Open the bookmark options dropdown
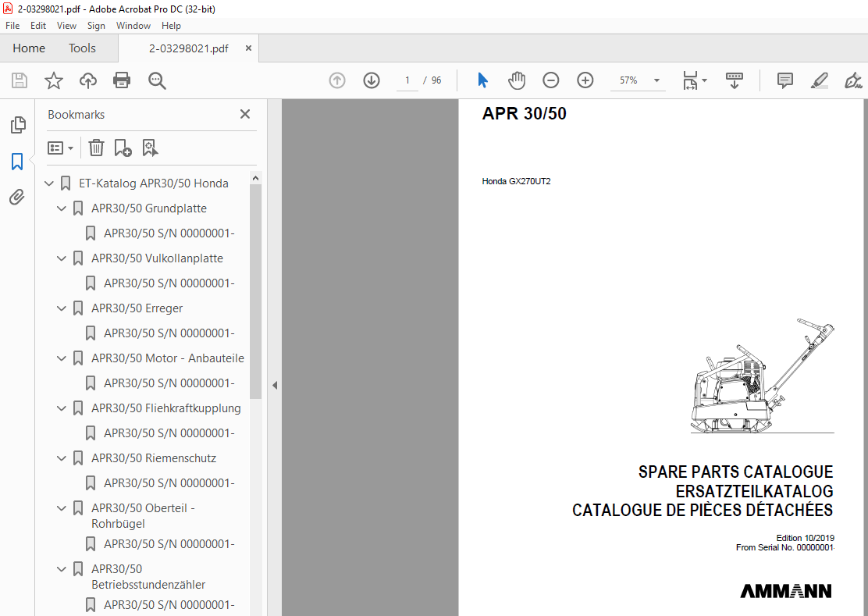Image resolution: width=868 pixels, height=616 pixels. tap(60, 148)
